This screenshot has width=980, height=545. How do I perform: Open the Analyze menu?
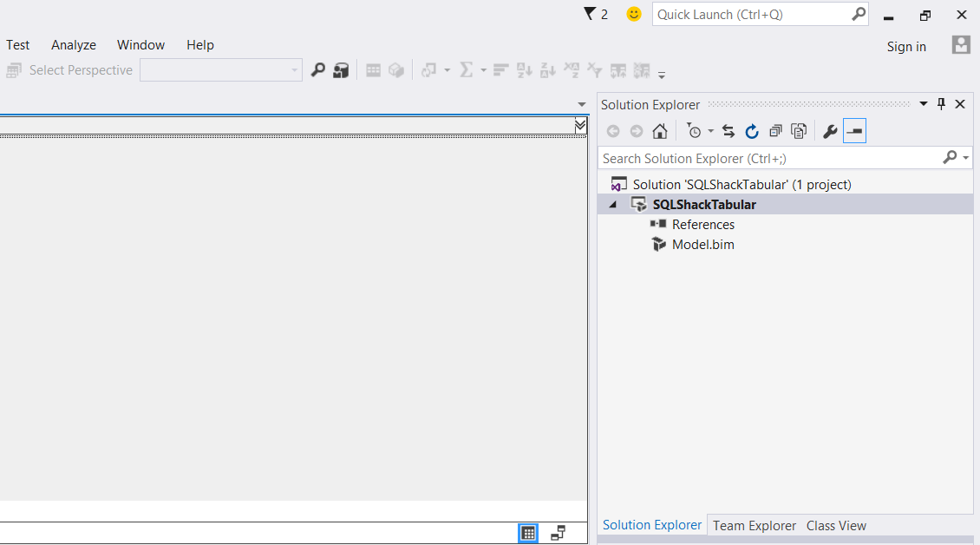(x=74, y=45)
